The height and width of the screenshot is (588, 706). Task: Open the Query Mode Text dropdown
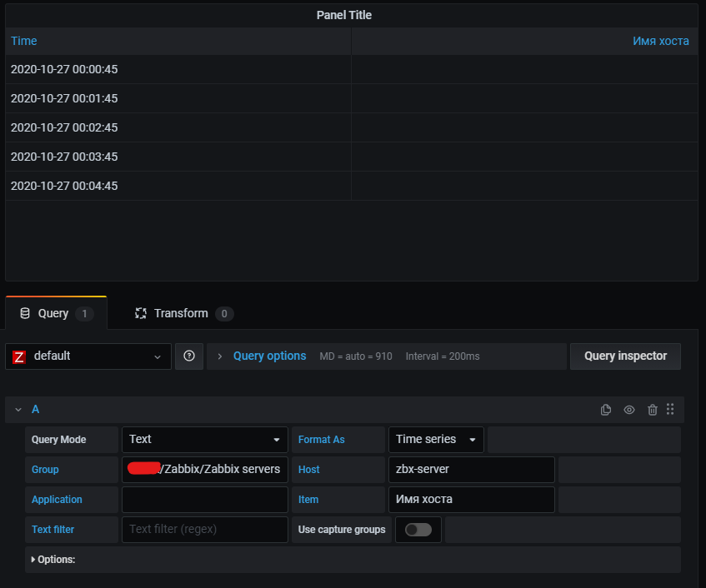click(205, 440)
